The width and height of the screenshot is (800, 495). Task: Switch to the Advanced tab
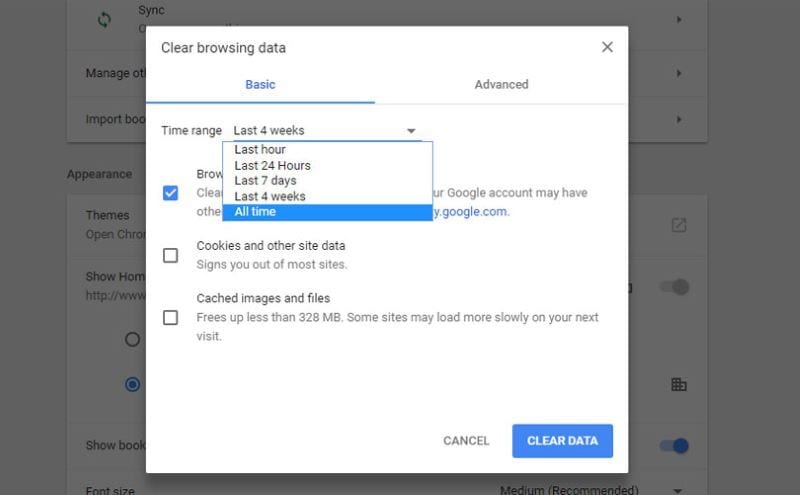[x=501, y=84]
